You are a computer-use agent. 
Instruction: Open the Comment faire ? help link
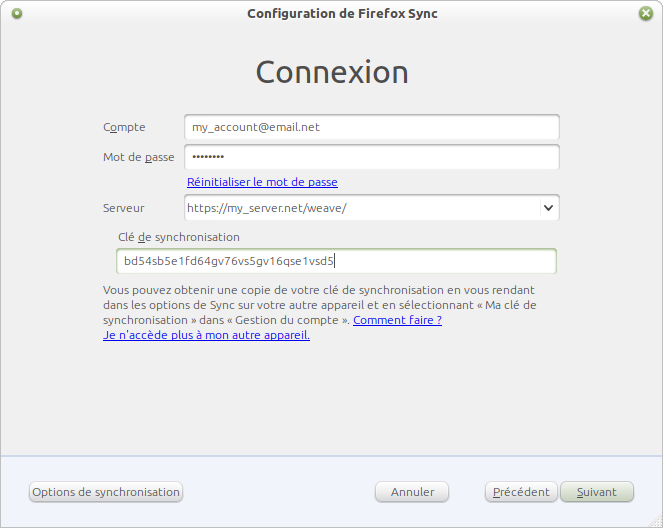click(x=397, y=320)
